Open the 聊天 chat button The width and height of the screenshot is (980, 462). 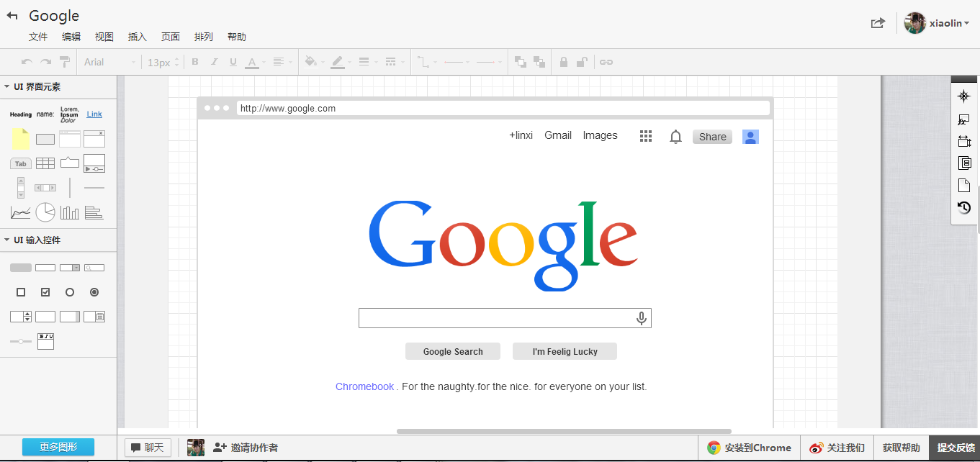(148, 448)
